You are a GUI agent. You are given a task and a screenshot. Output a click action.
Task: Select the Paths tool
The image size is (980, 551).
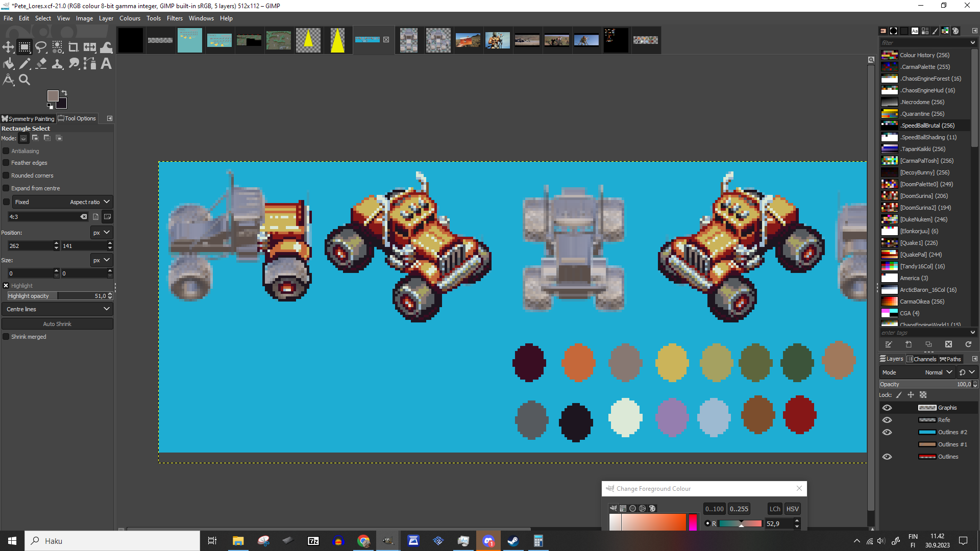click(x=90, y=64)
